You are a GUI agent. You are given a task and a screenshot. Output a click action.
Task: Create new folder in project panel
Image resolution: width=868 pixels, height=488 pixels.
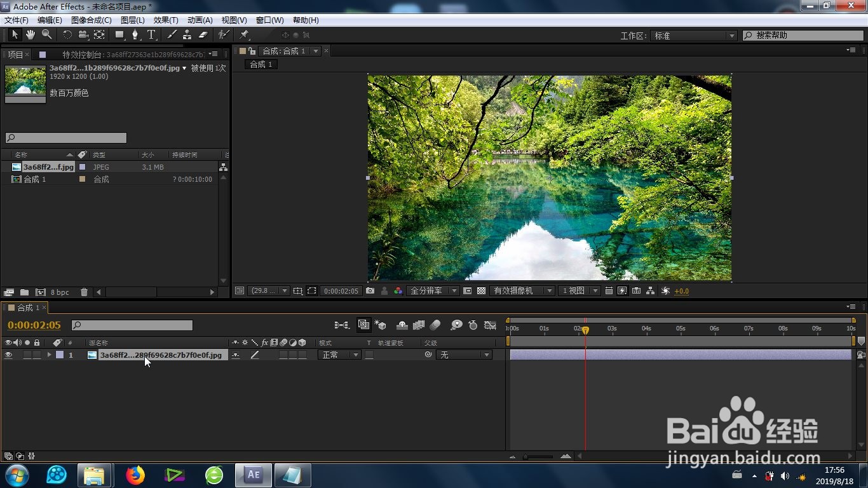[24, 292]
